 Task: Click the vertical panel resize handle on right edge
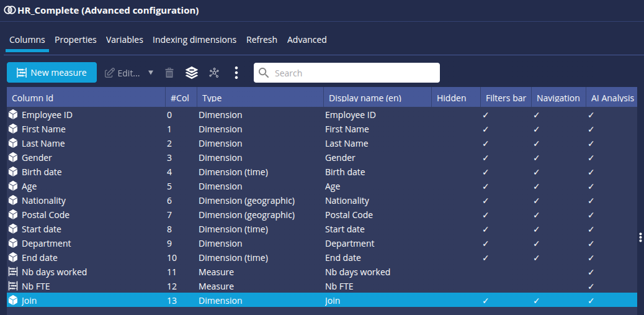[x=640, y=237]
